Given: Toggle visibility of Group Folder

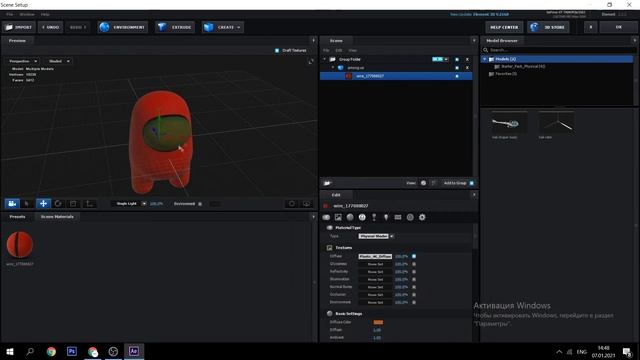Looking at the screenshot, I should 457,59.
